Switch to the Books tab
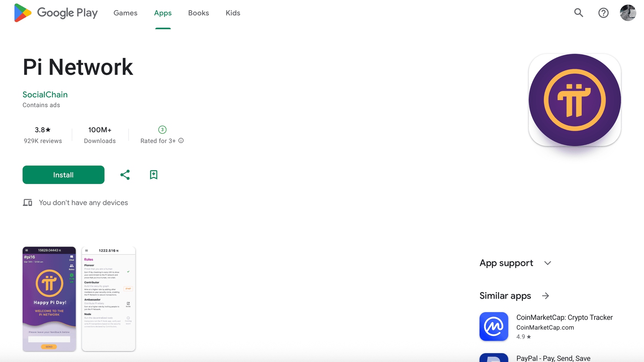The height and width of the screenshot is (362, 644). 198,13
